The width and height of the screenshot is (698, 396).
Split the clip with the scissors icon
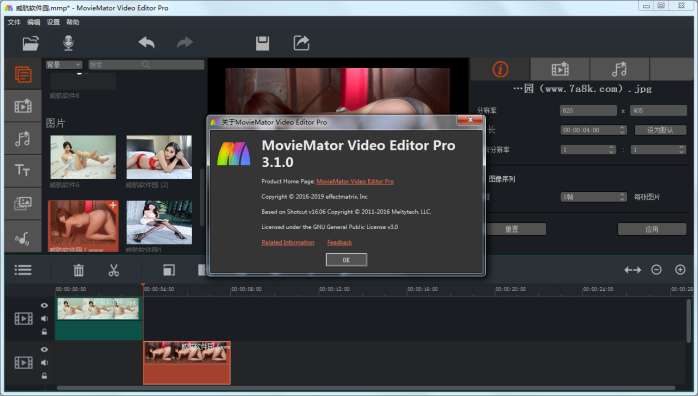point(114,270)
